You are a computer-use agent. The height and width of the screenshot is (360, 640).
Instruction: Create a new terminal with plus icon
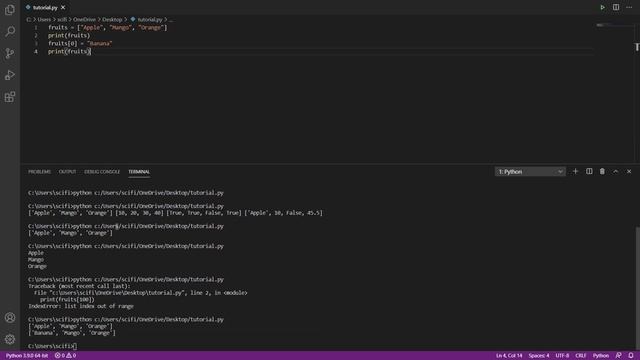tap(576, 171)
